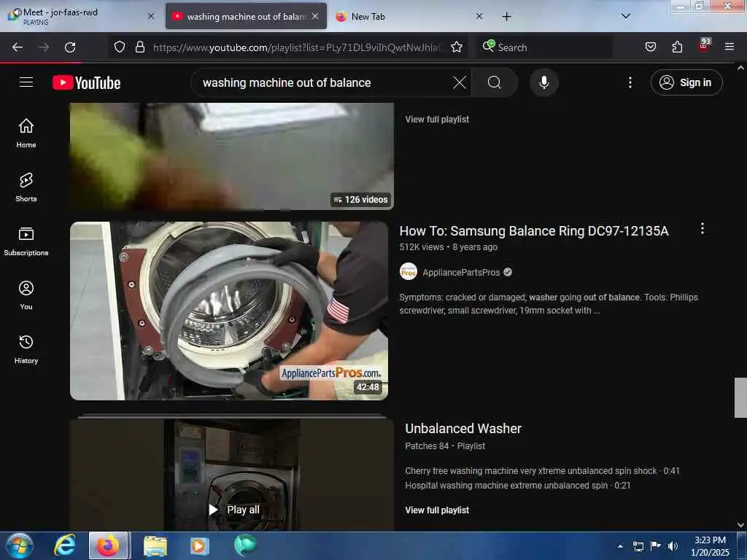Close the New Tab tab

click(x=479, y=16)
